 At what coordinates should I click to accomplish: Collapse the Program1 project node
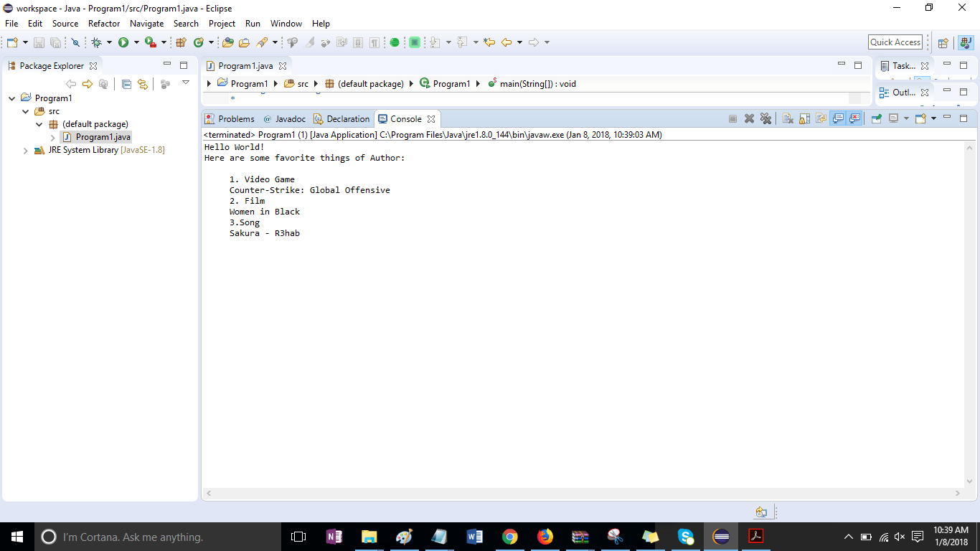click(12, 98)
